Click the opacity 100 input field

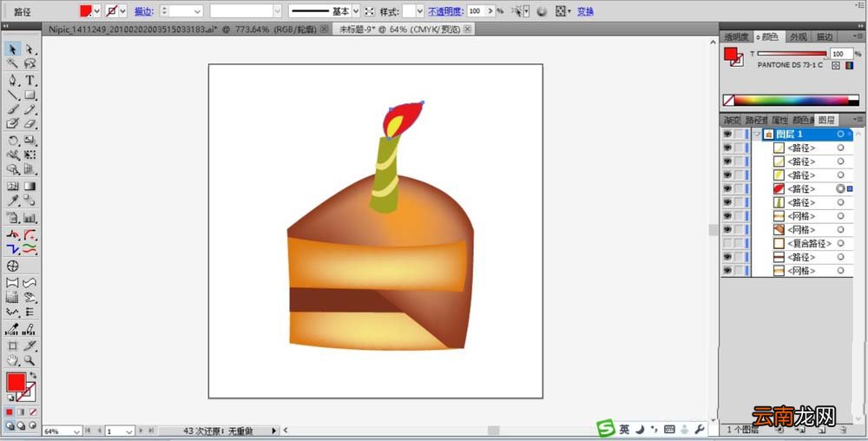tap(475, 11)
